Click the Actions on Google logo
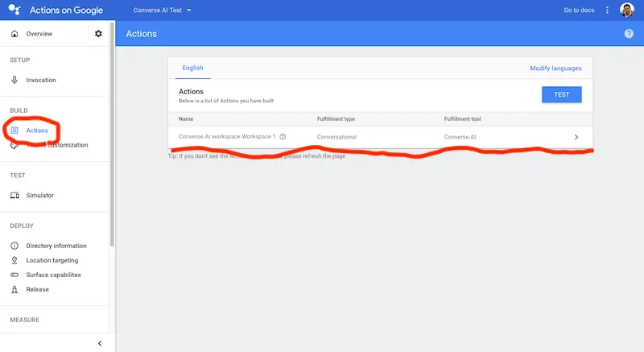The image size is (644, 352). tap(14, 10)
